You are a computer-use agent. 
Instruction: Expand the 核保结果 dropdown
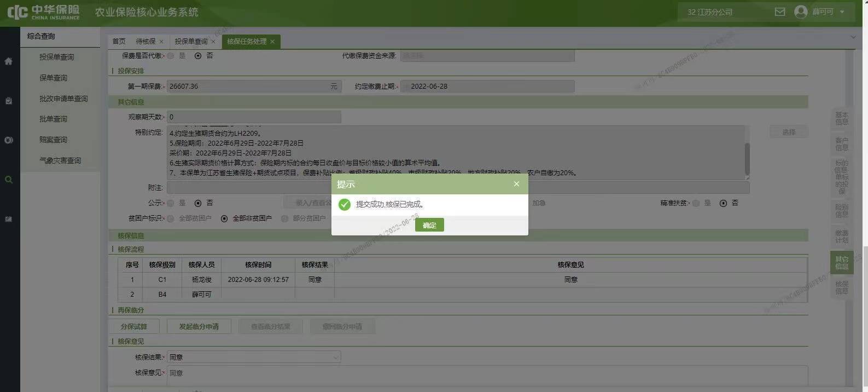335,357
